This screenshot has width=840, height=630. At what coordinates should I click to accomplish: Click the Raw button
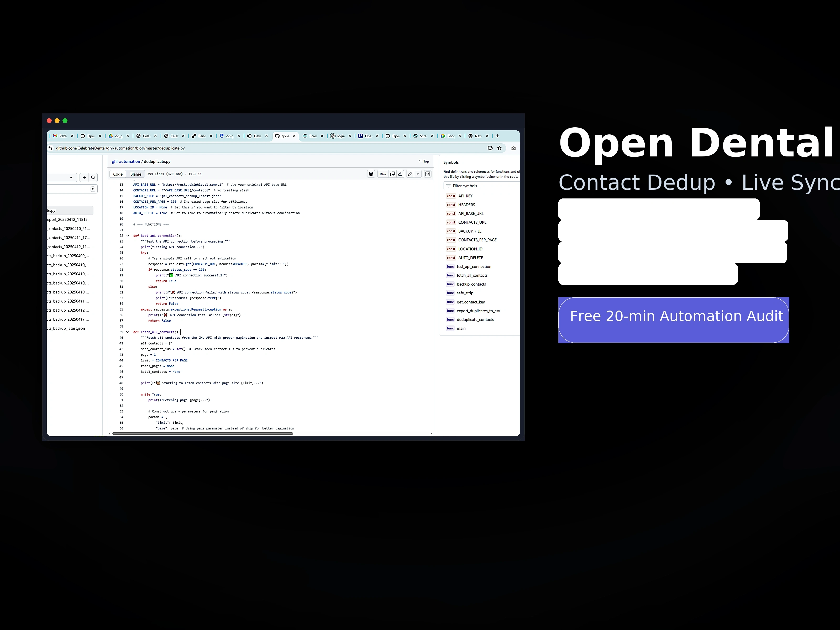click(x=383, y=174)
